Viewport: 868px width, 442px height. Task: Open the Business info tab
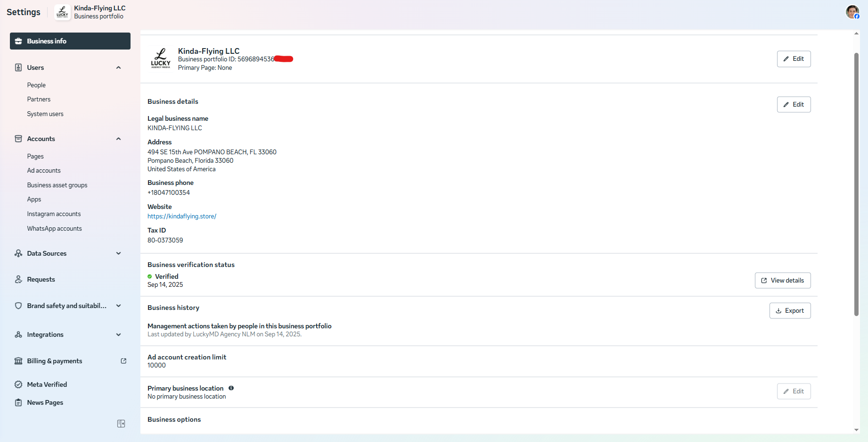click(x=70, y=41)
